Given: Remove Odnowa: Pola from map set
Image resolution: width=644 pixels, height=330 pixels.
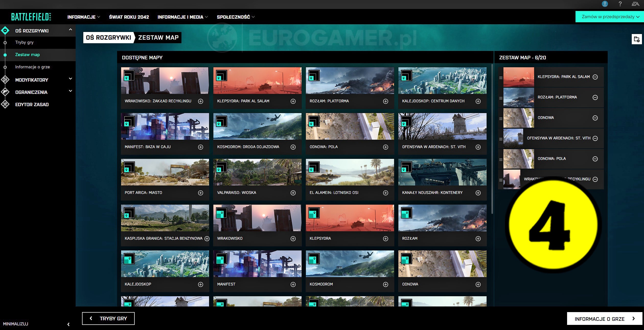Looking at the screenshot, I should click(x=595, y=159).
